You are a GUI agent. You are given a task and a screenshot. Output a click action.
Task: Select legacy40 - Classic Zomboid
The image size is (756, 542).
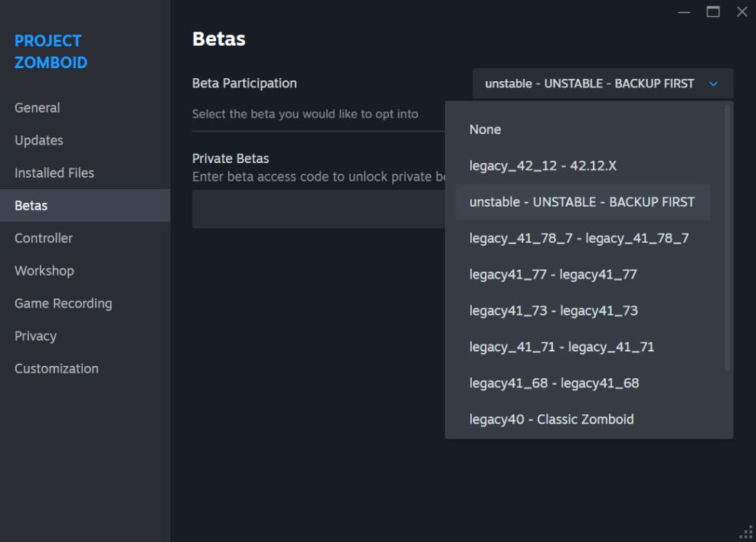pos(551,420)
